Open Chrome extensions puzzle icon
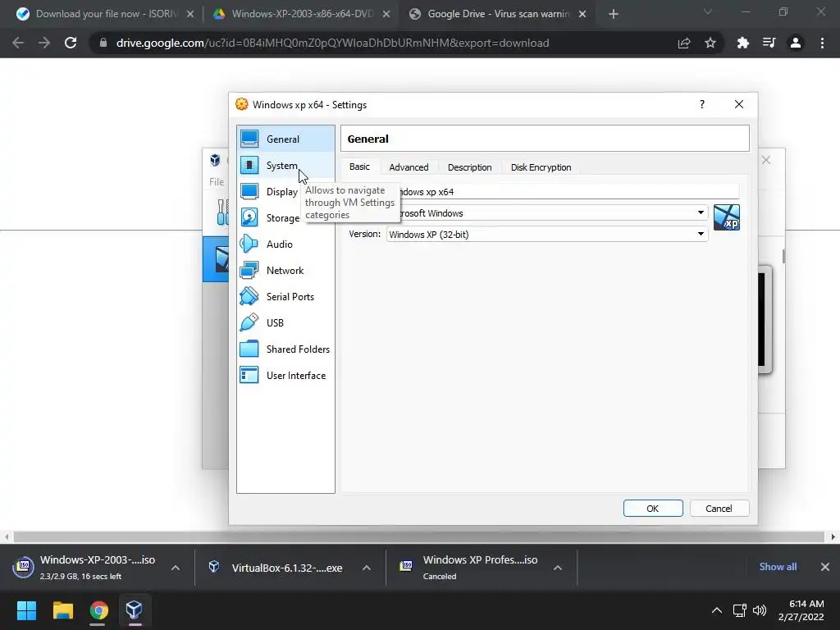This screenshot has width=840, height=630. tap(742, 43)
